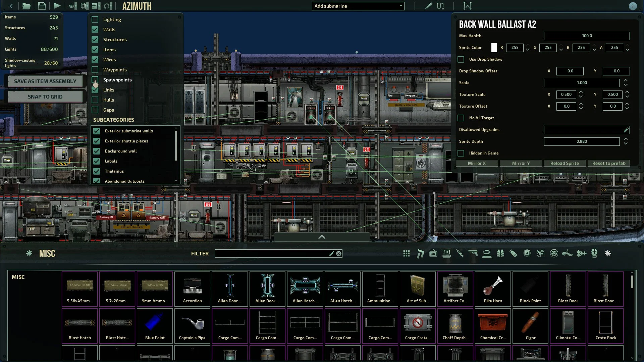Select the waypoint marker tool icon
This screenshot has width=644, height=362.
(468, 6)
